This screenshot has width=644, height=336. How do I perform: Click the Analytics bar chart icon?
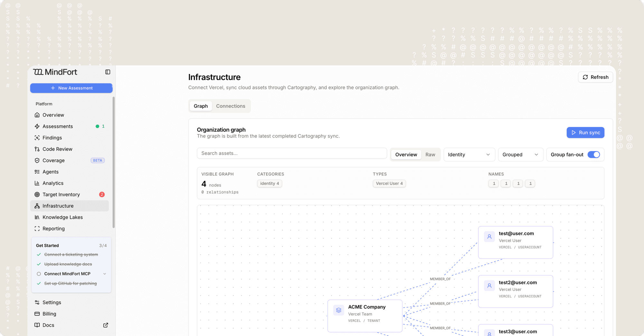pos(37,183)
